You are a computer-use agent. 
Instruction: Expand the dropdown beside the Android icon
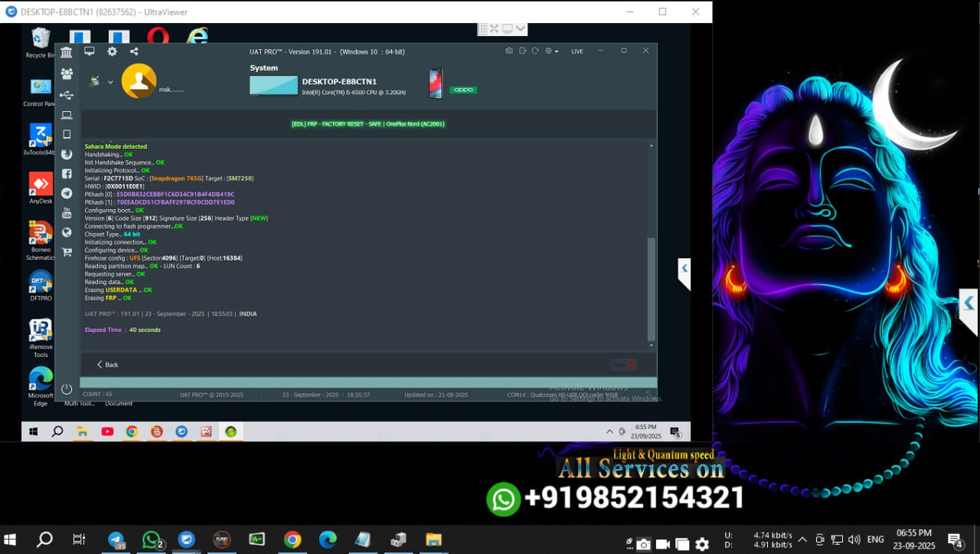pyautogui.click(x=110, y=82)
